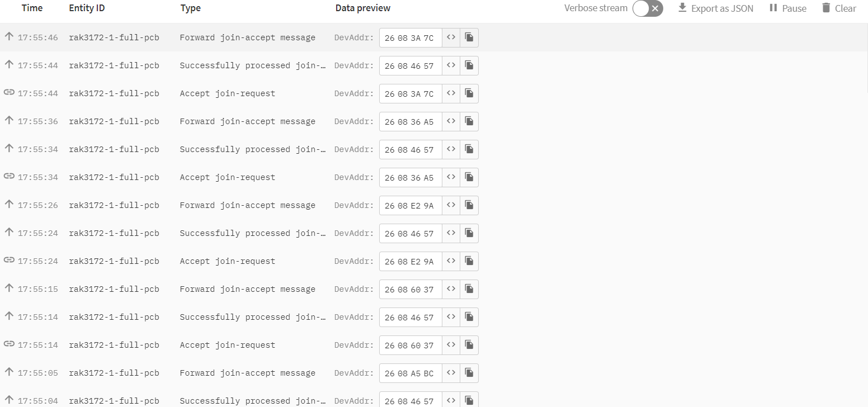Copy DevAddr from 17:55:14 Accept join-request
Viewport: 868px width, 407px height.
(x=469, y=345)
